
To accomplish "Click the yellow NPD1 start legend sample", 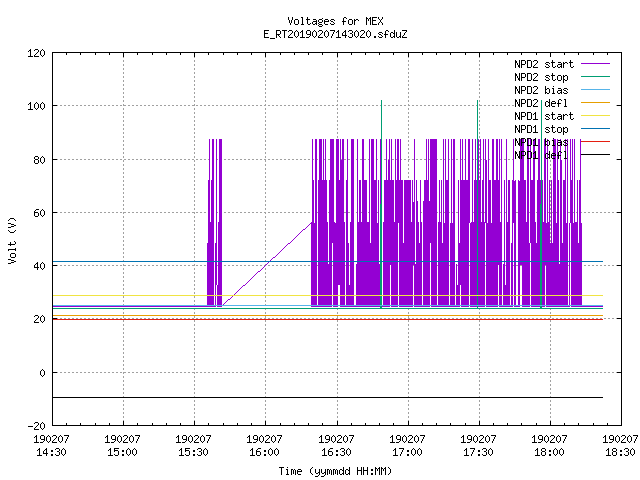I will tap(596, 116).
